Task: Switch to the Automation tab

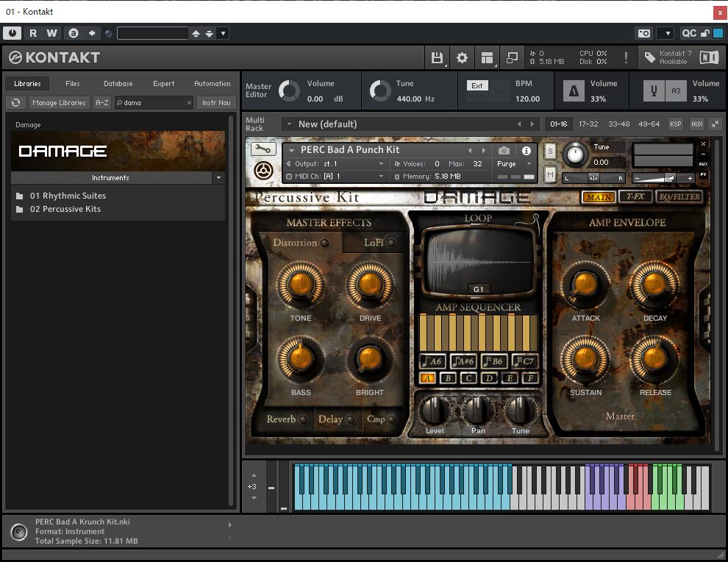Action: tap(213, 84)
